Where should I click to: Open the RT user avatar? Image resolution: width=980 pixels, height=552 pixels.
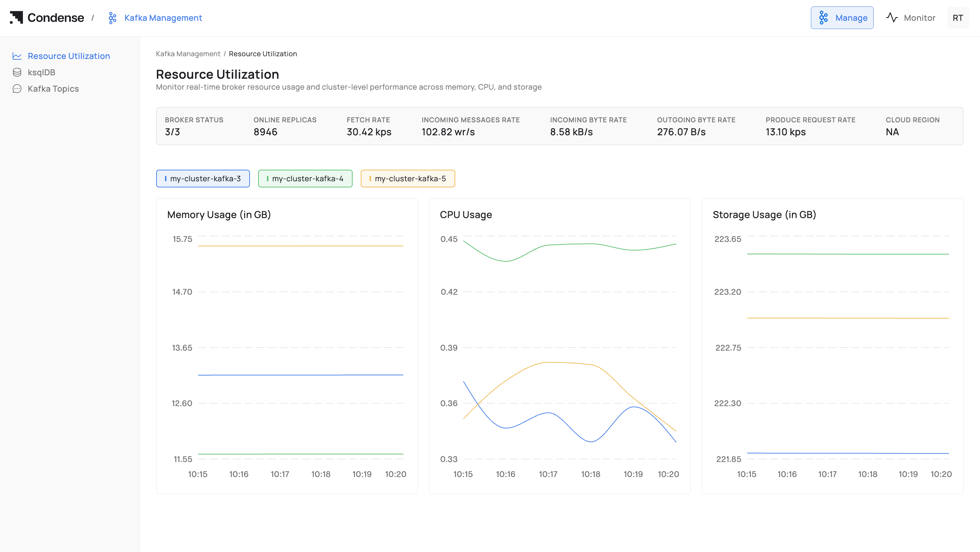pos(957,18)
